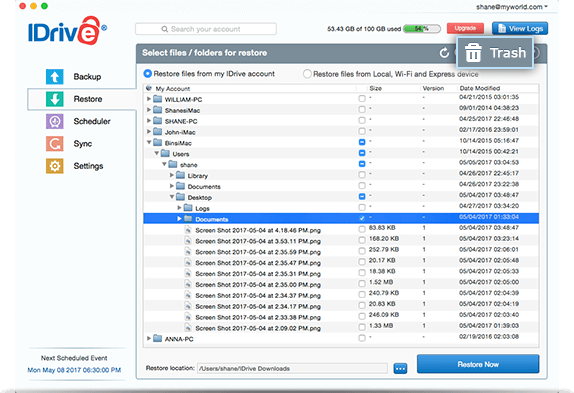574x393 pixels.
Task: Open the Settings gear icon
Action: pos(55,166)
